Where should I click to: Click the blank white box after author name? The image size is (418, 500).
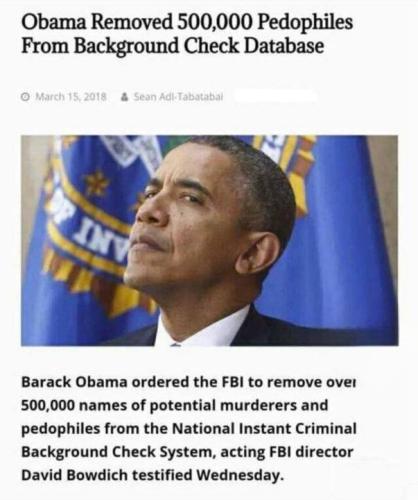[275, 96]
